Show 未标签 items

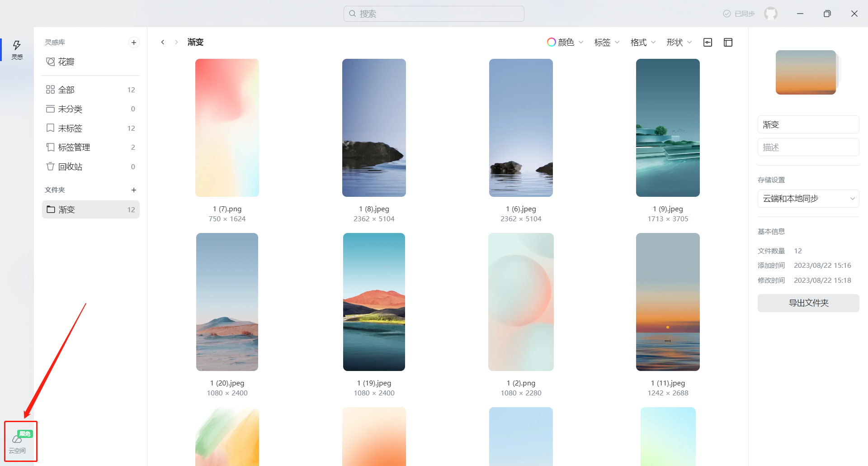click(x=90, y=128)
